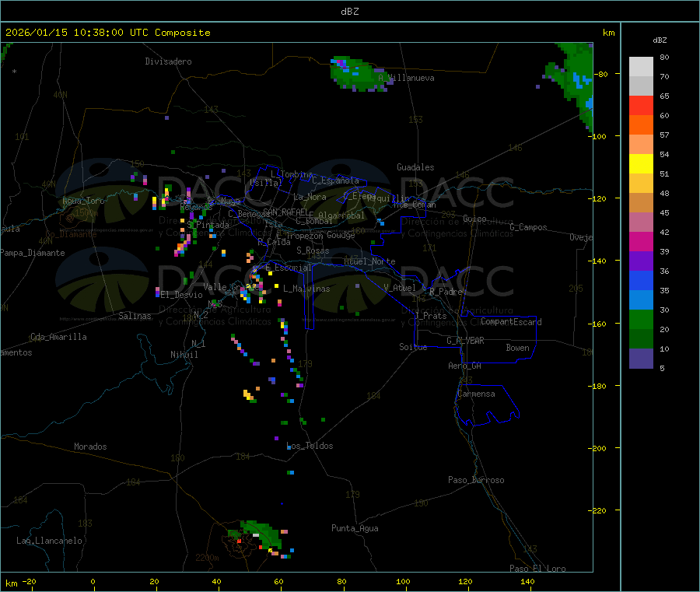
Task: Click the 0 tick on the horizontal axis
Action: coord(93,581)
